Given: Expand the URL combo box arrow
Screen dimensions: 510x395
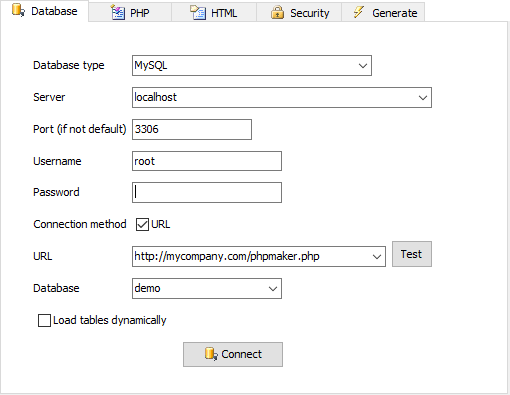Looking at the screenshot, I should coord(377,257).
